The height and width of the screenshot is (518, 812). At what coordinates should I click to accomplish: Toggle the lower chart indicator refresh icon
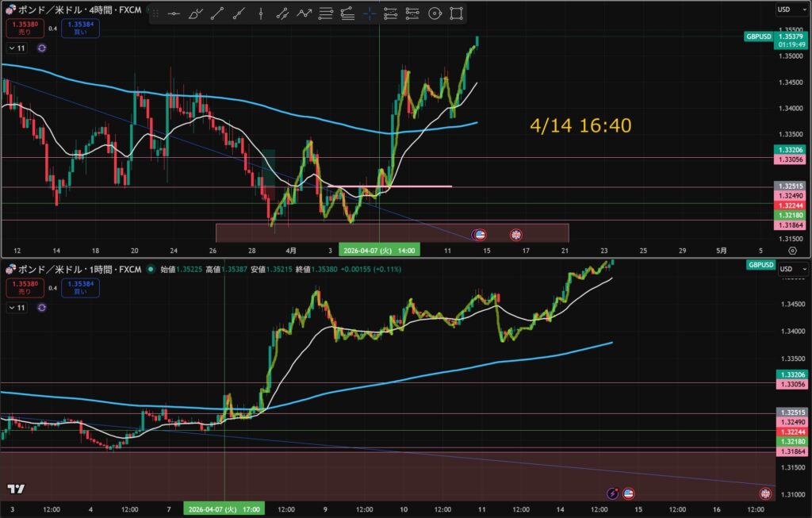pos(42,308)
